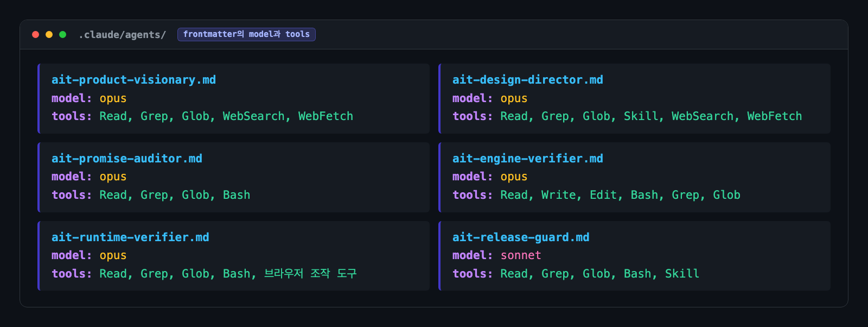Screen dimensions: 868x327
Task: Open ait-release-guard.md file name
Action: pyautogui.click(x=521, y=237)
